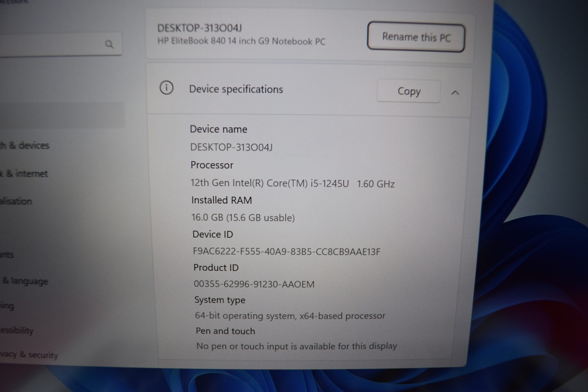Click the Device name label

click(x=218, y=129)
